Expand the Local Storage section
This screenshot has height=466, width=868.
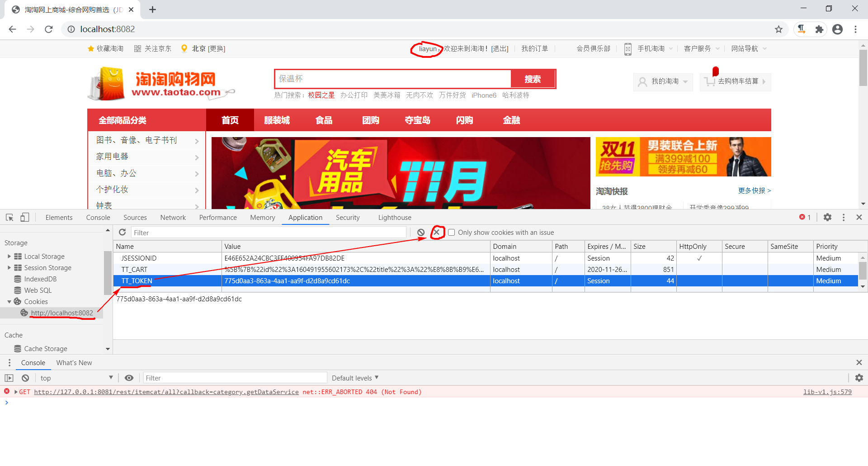click(9, 256)
